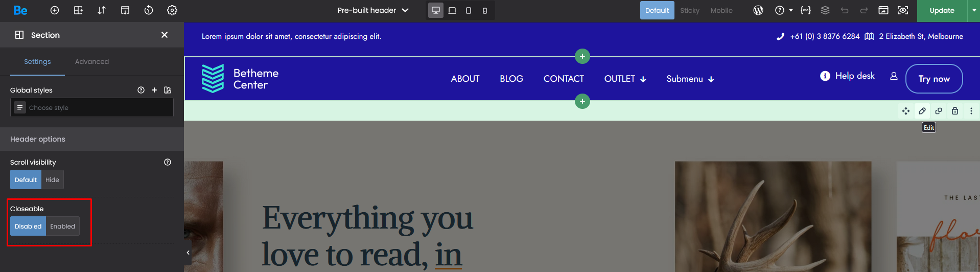Click the pencil edit icon on section

coord(922,111)
